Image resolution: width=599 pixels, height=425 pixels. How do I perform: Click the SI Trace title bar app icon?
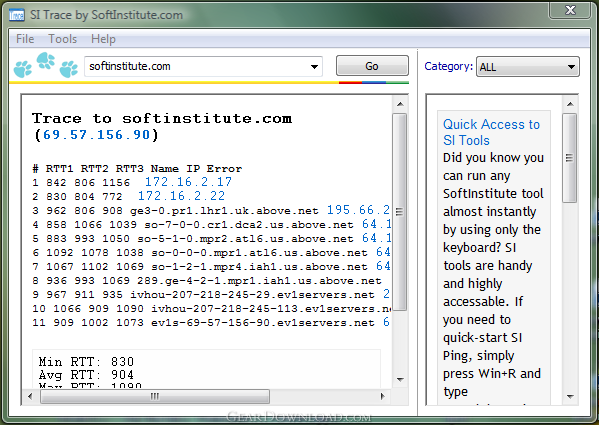click(x=16, y=15)
